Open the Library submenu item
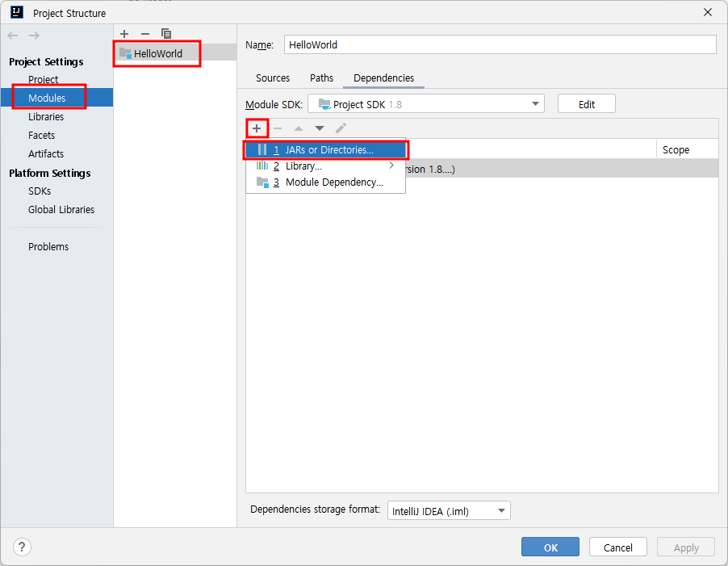Viewport: 728px width, 566px height. tap(325, 166)
